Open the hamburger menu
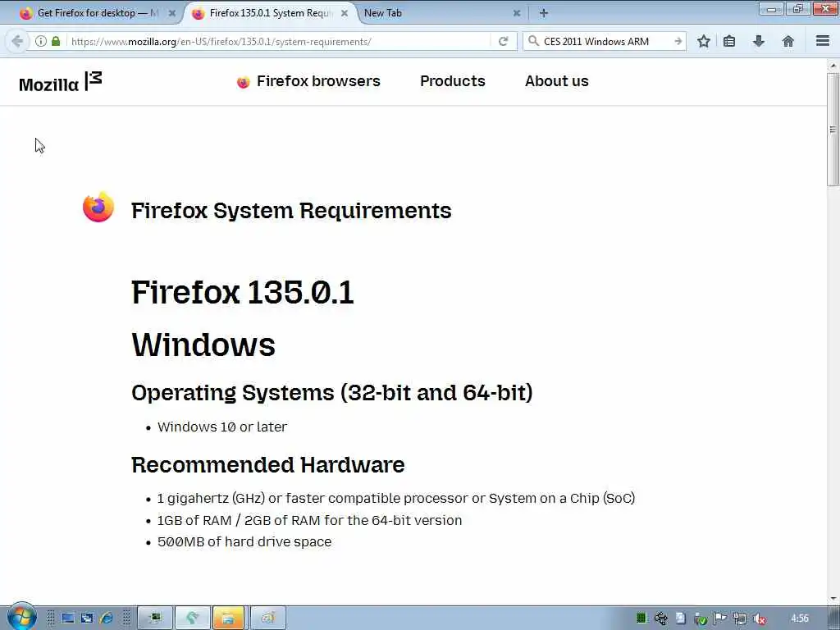Screen dimensions: 840x630 point(823,41)
